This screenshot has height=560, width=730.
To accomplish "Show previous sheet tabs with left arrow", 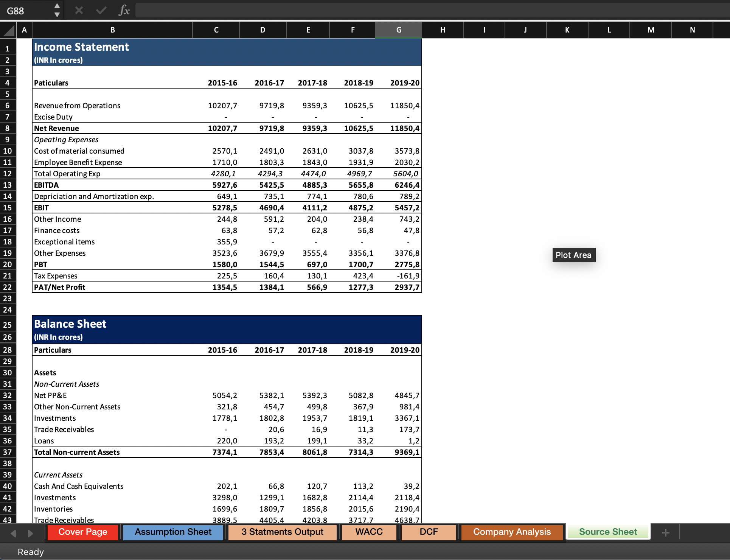I will click(x=13, y=533).
